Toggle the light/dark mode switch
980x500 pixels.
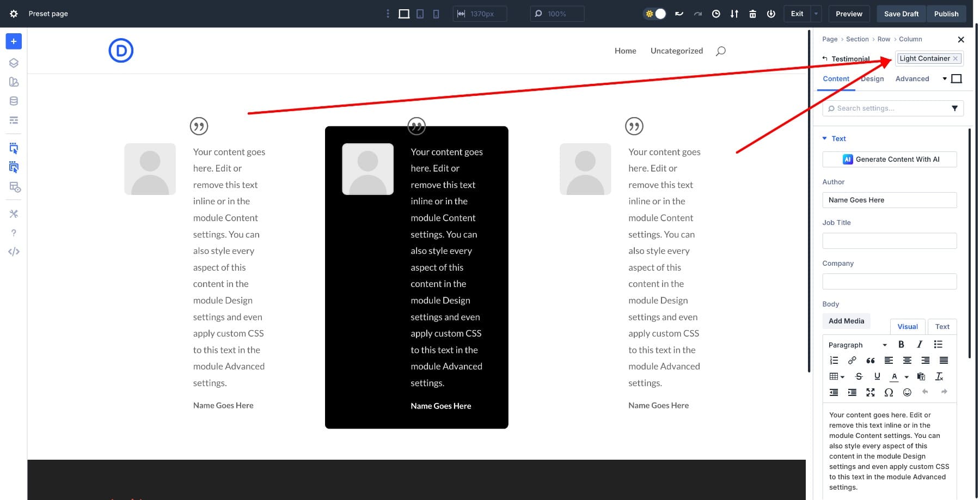coord(655,14)
